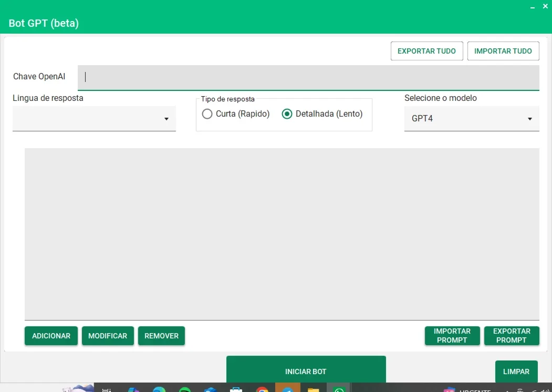Start the bot with INICIAR BOT
The height and width of the screenshot is (392, 552).
tap(306, 370)
